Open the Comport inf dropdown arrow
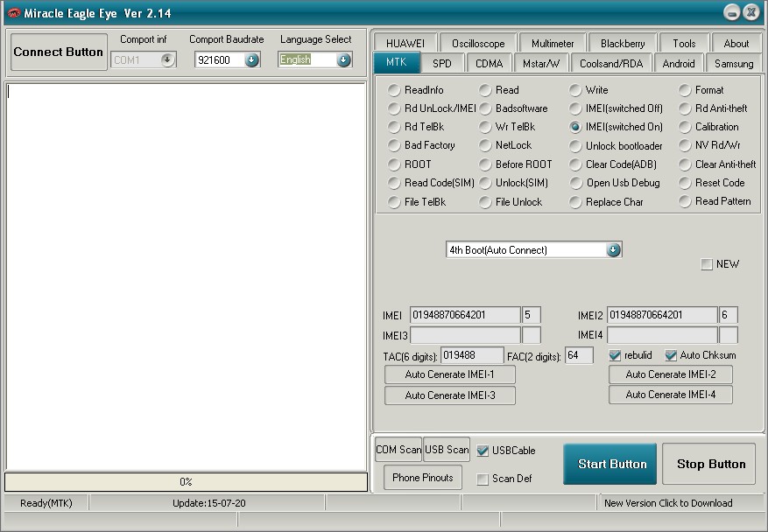The width and height of the screenshot is (768, 532). tap(167, 59)
